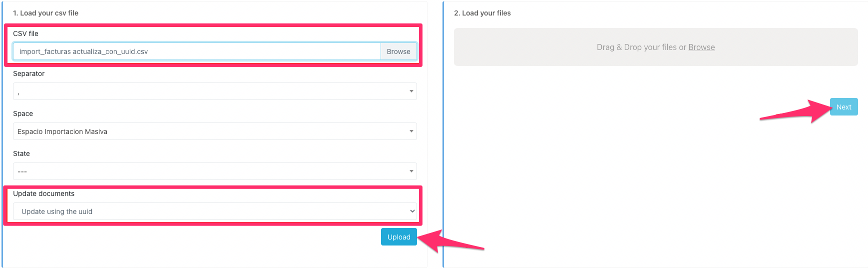Screen dimensions: 868x269
Task: Click the Browse button beside CSV file
Action: 398,51
